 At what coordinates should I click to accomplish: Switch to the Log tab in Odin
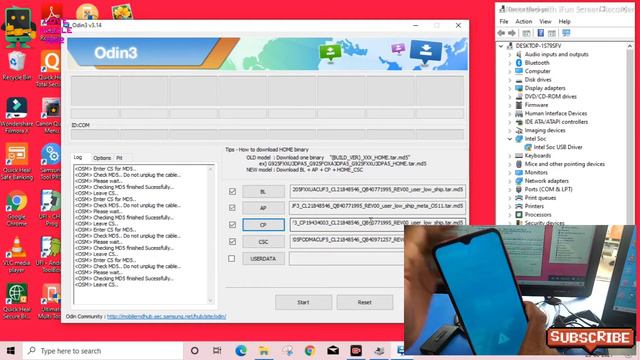[78, 157]
